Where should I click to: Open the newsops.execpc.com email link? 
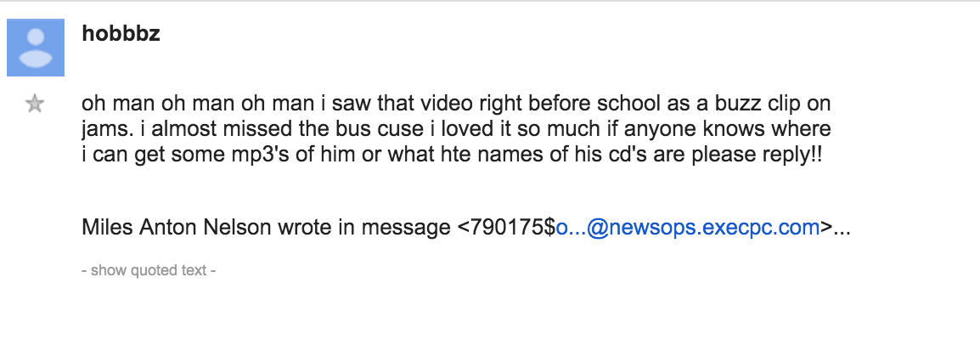pos(688,228)
